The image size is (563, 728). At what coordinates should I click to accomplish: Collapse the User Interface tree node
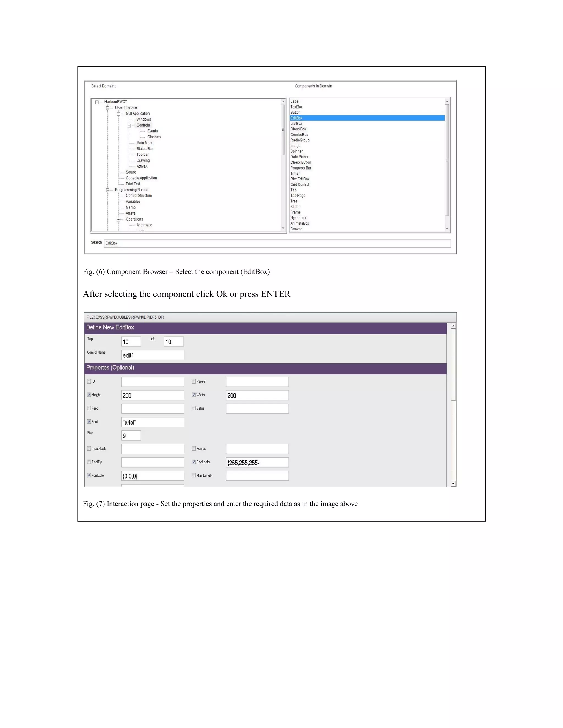click(x=108, y=108)
